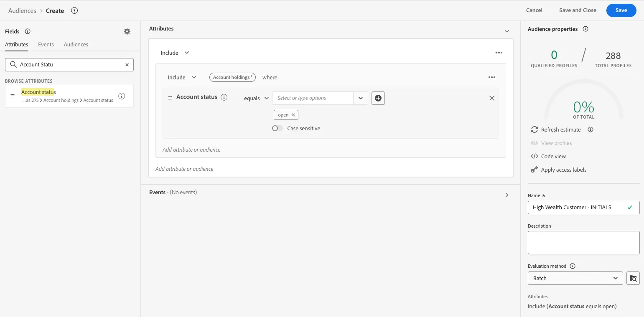
Task: Grab the Account status browse result handle
Action: point(13,96)
